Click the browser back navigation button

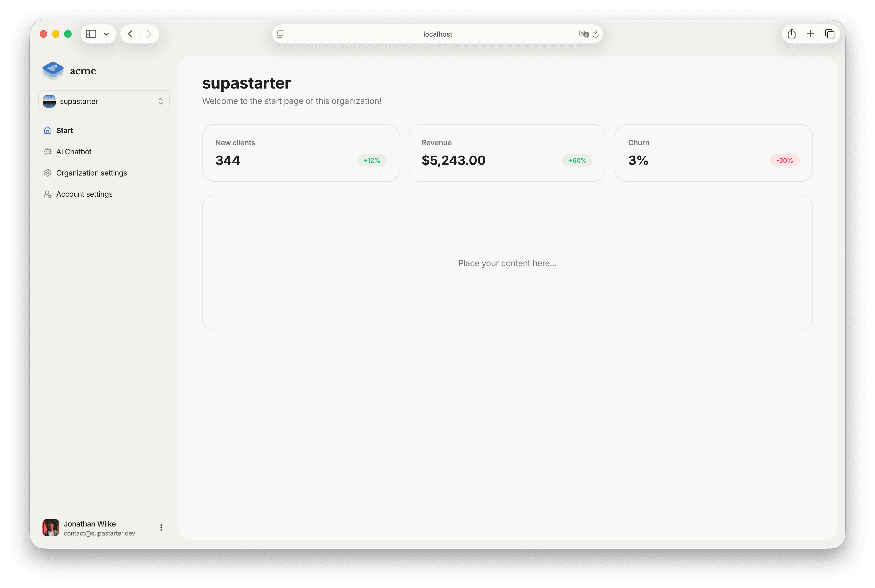(x=130, y=34)
